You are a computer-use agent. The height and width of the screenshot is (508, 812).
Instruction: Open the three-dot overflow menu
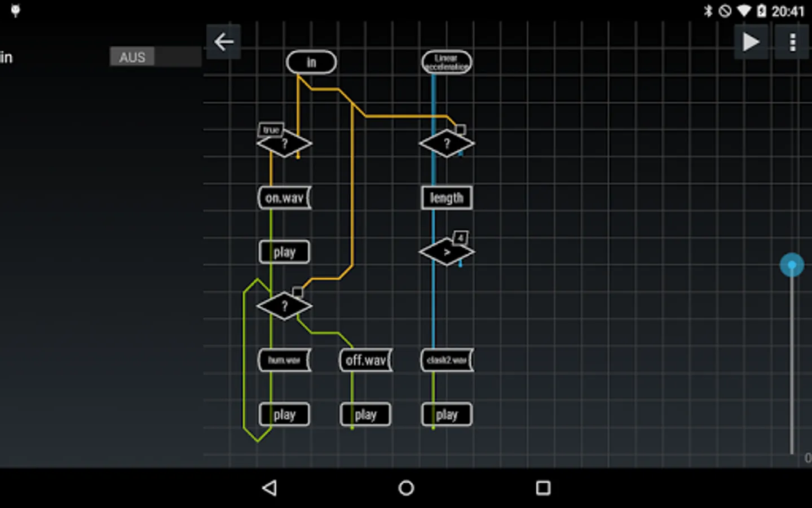(792, 42)
